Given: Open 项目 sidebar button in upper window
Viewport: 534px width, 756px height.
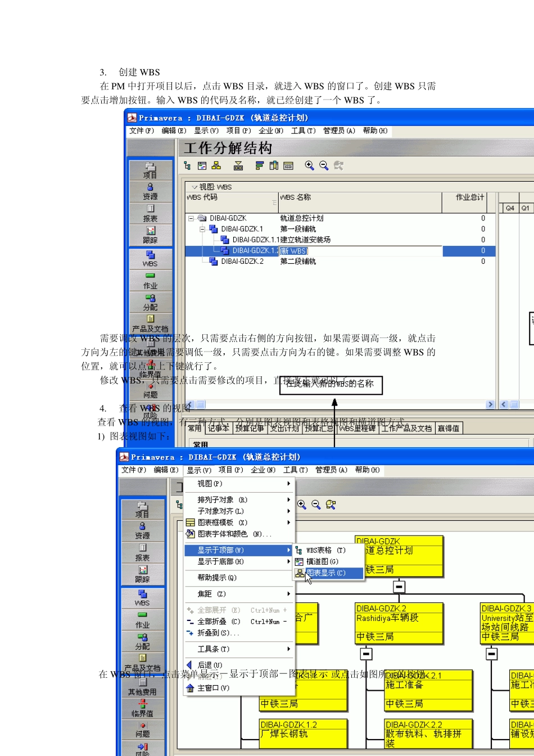Looking at the screenshot, I should click(150, 170).
